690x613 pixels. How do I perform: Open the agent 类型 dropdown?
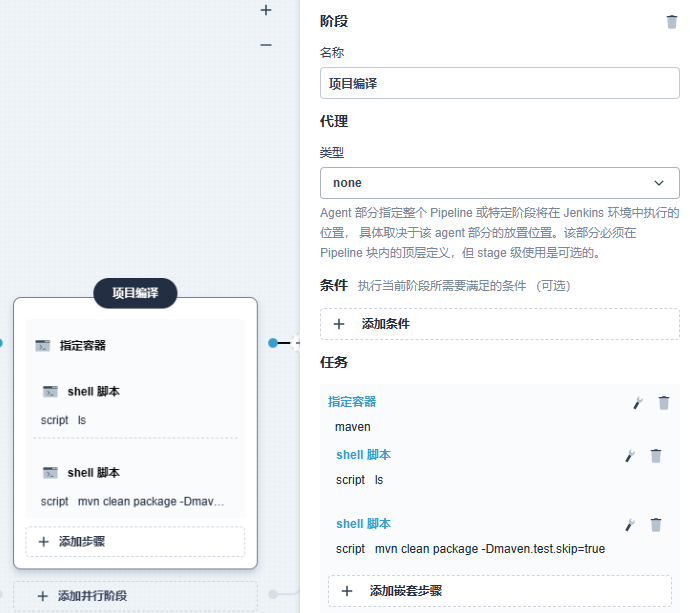[x=499, y=183]
